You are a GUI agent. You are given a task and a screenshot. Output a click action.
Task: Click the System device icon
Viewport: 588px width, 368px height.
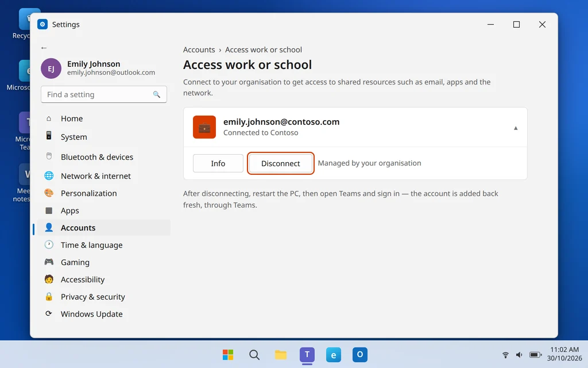[x=49, y=136]
